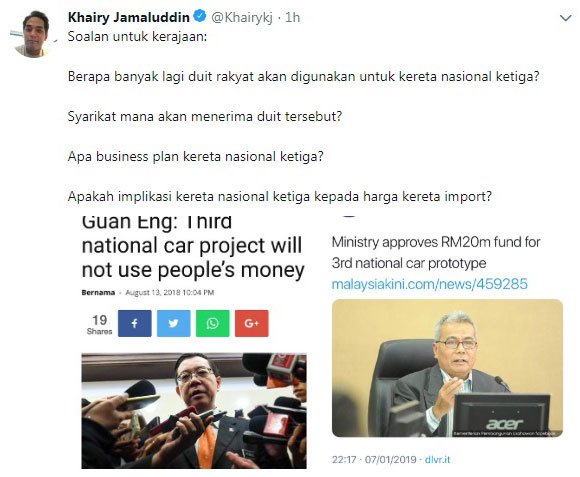Open Khairy Jamaluddin display name
The height and width of the screenshot is (477, 580).
point(129,17)
